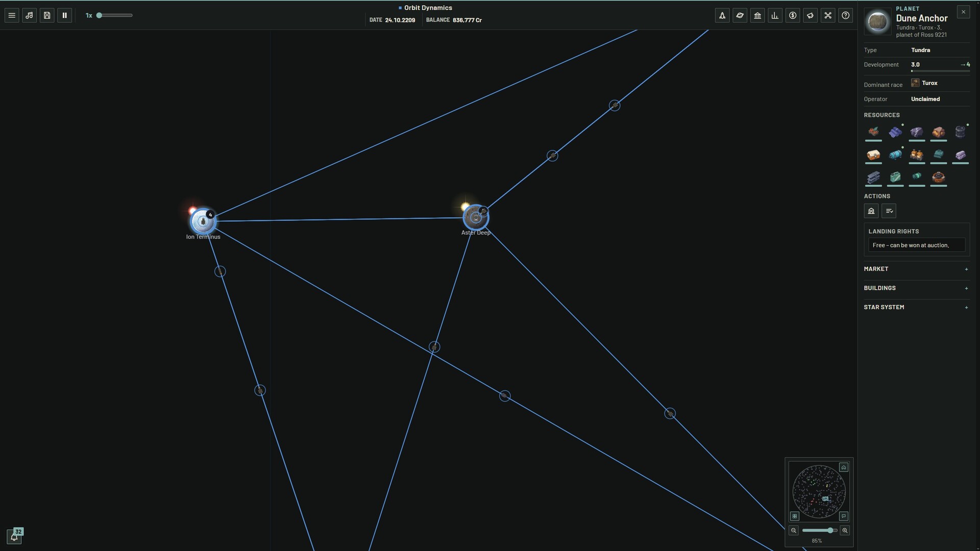The height and width of the screenshot is (551, 980).
Task: Click the Orbit Dynamics company name
Action: coord(428,8)
